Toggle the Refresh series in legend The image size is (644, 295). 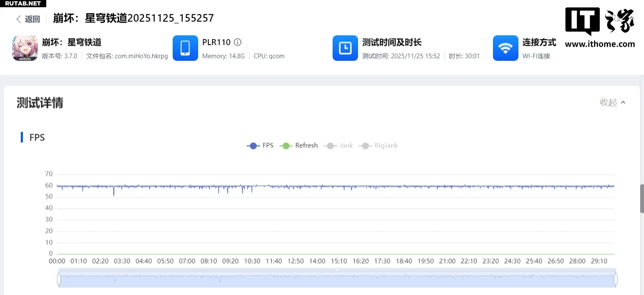coord(299,146)
